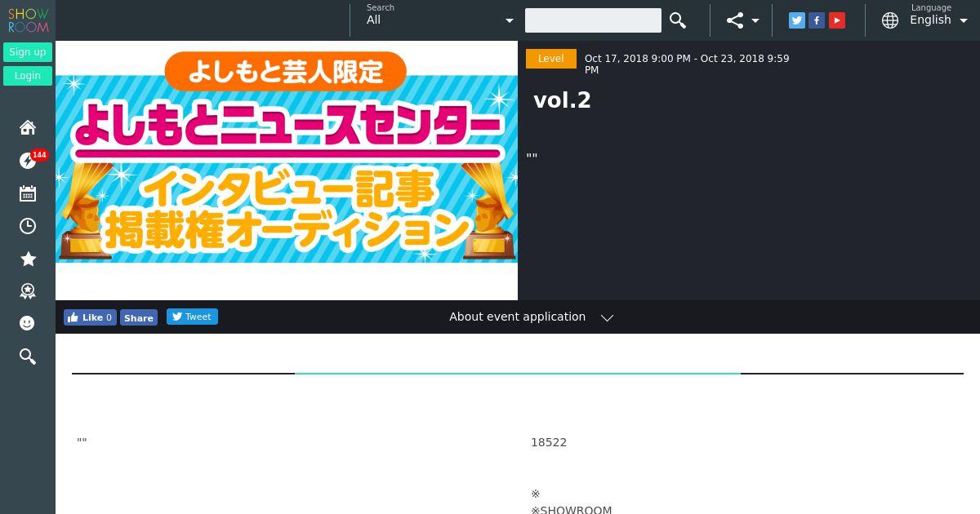Open the Twitter icon in header
The height and width of the screenshot is (514, 980).
point(797,20)
